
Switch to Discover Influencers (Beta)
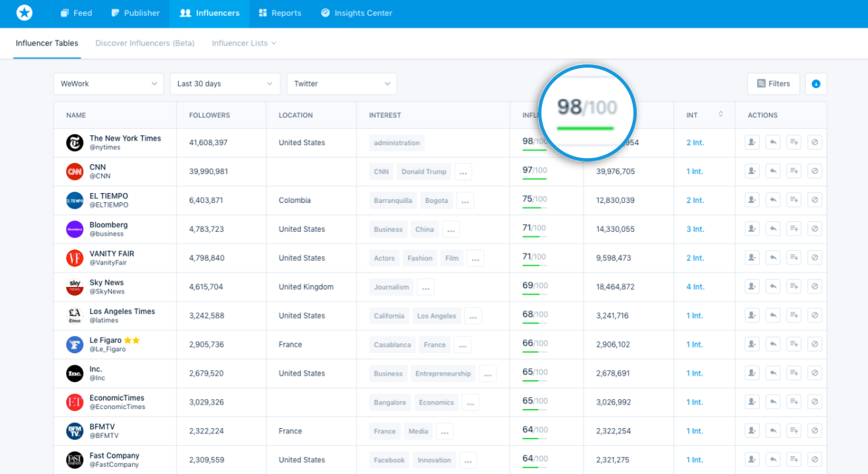[x=145, y=43]
